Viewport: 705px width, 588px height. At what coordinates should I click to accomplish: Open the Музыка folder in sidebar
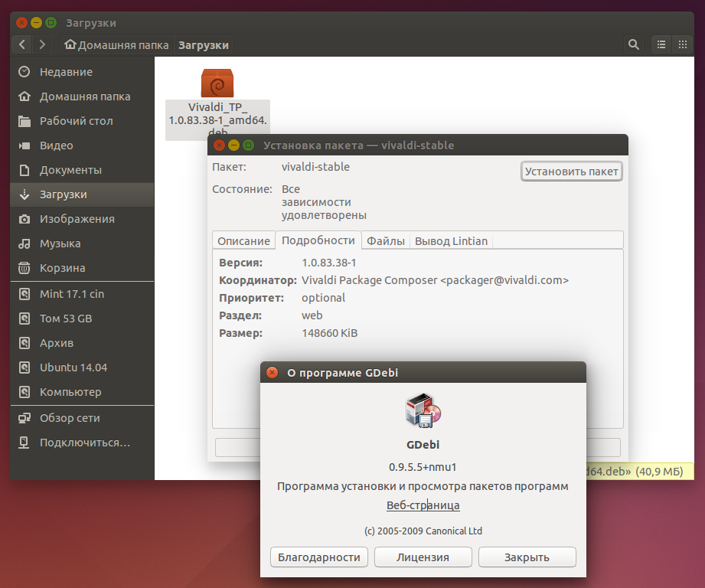coord(82,243)
